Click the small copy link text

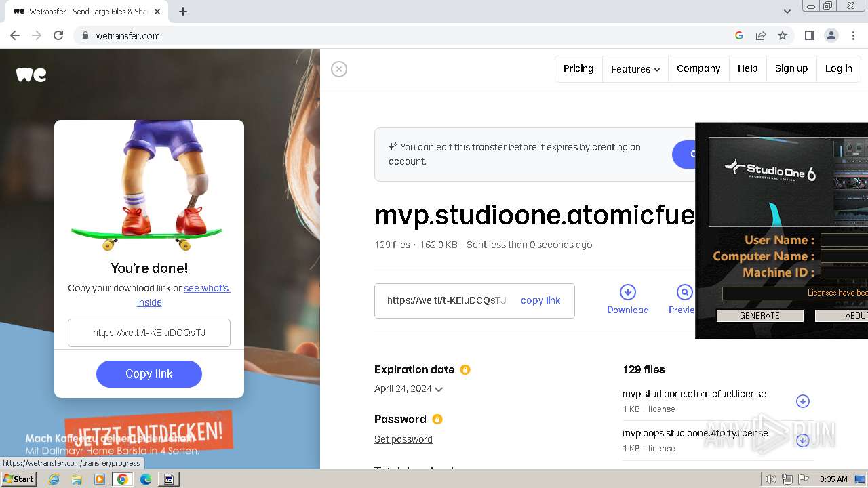pos(540,300)
